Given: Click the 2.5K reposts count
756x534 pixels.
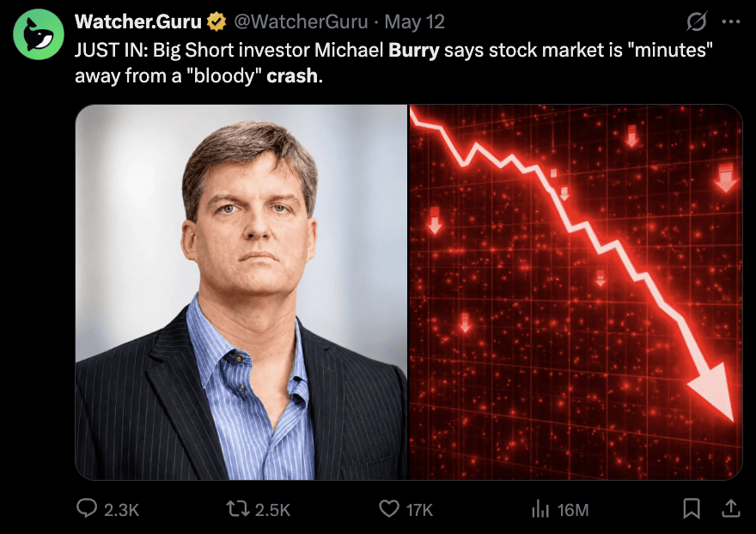Looking at the screenshot, I should pyautogui.click(x=272, y=510).
